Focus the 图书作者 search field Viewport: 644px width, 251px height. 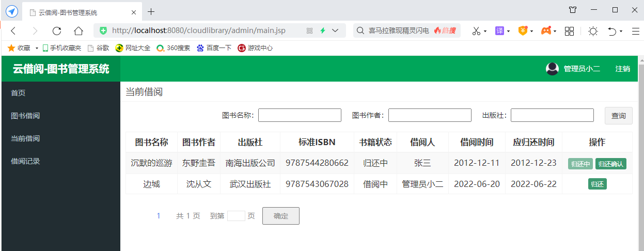(430, 115)
